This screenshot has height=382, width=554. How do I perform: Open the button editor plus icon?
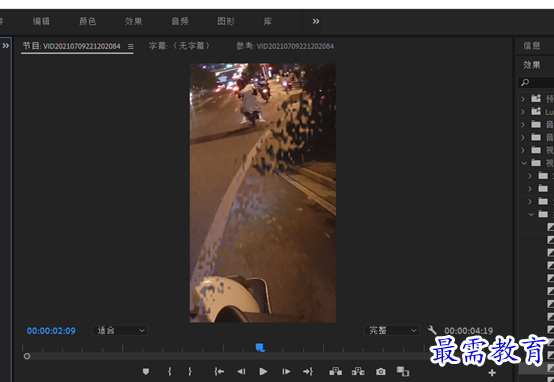pyautogui.click(x=492, y=372)
